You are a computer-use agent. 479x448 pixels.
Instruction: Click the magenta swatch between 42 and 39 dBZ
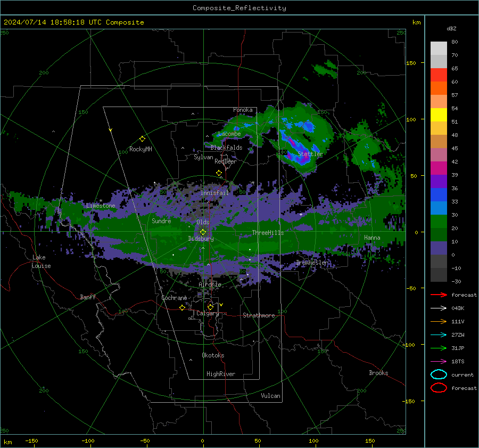439,168
